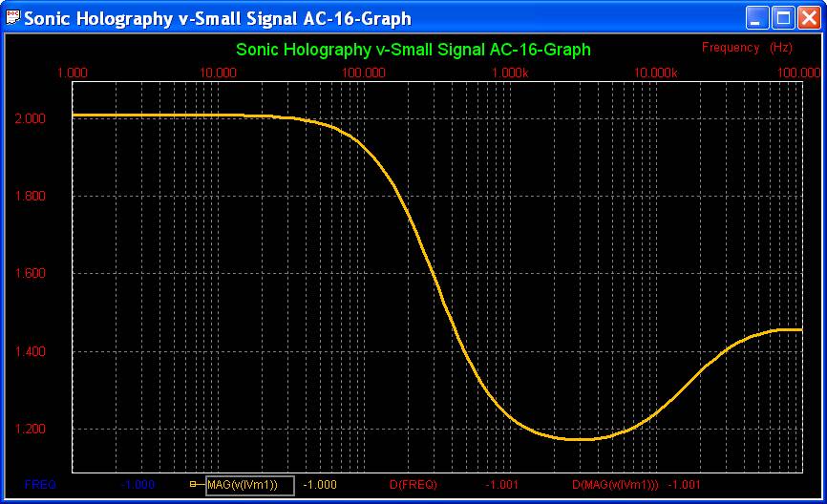This screenshot has height=504, width=827.
Task: Click the 1.800 y-axis value
Action: 30,196
